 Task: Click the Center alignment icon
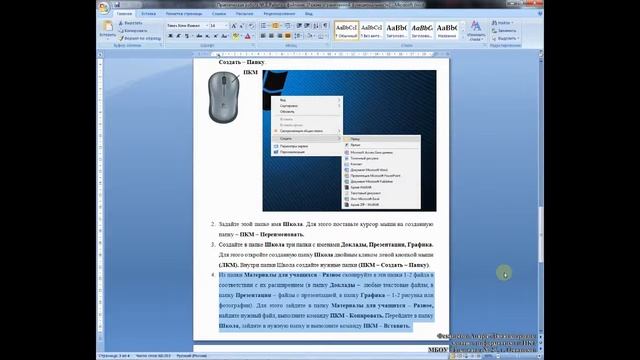pos(271,36)
